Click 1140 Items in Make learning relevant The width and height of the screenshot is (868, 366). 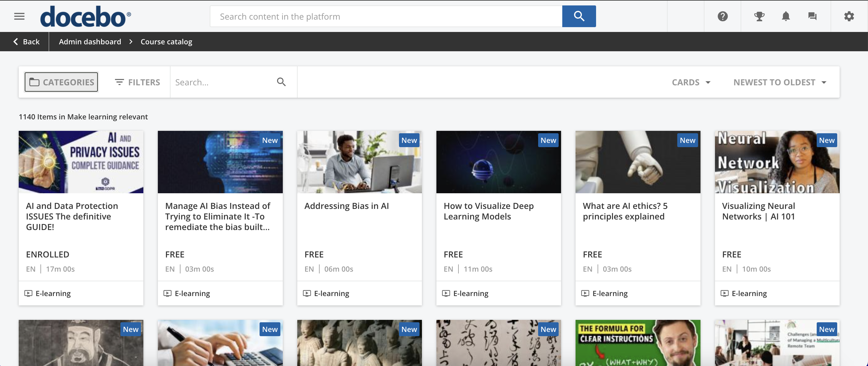(x=83, y=117)
